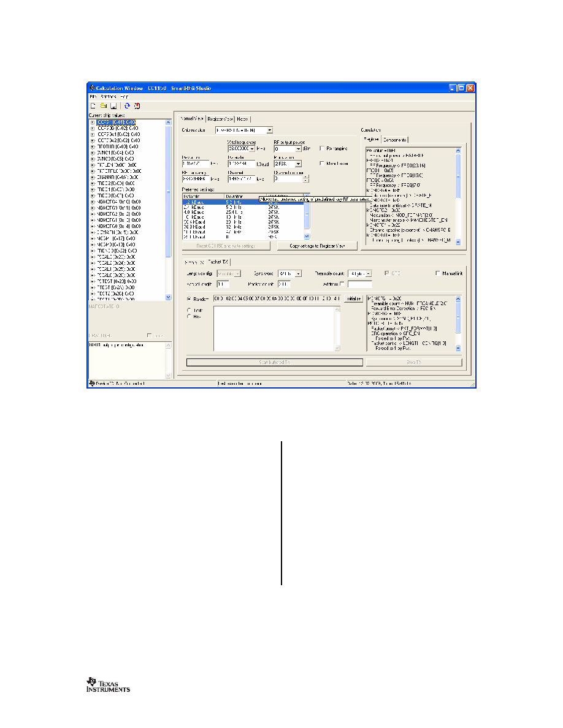This screenshot has height=728, width=563.
Task: Open the Modulation dropdown showing 2-FSK
Action: pyautogui.click(x=298, y=164)
